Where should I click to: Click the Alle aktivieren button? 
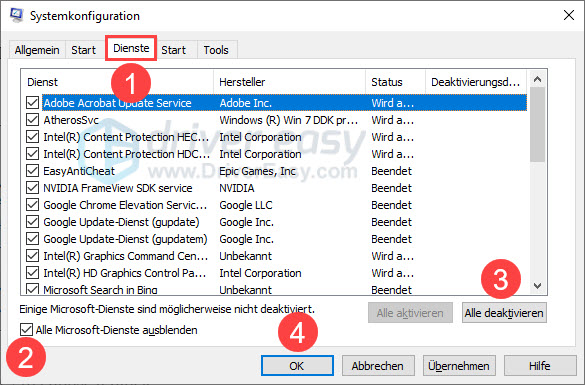[x=410, y=313]
